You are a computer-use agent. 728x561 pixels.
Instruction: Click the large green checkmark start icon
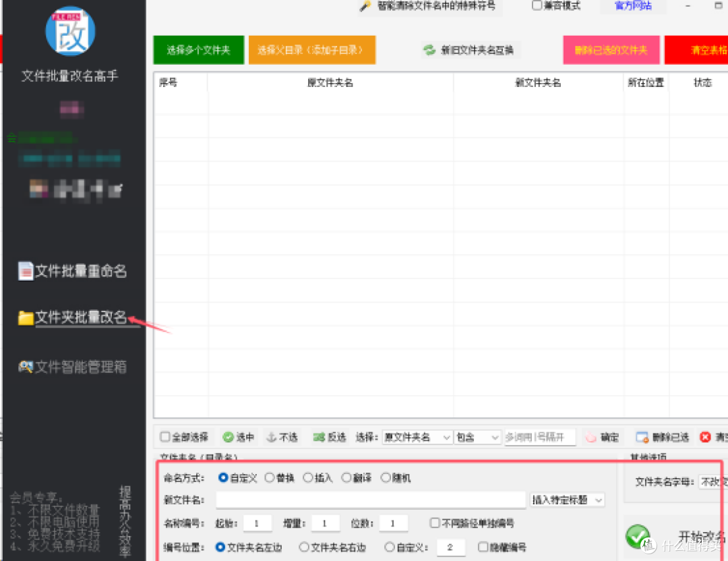click(x=638, y=536)
